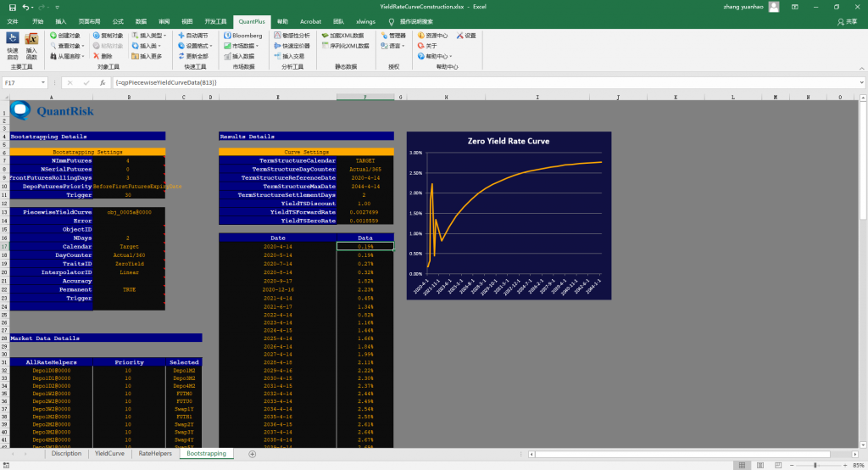Switch to 开发工具 Developer ribbon tab
The image size is (868, 470).
tap(215, 21)
